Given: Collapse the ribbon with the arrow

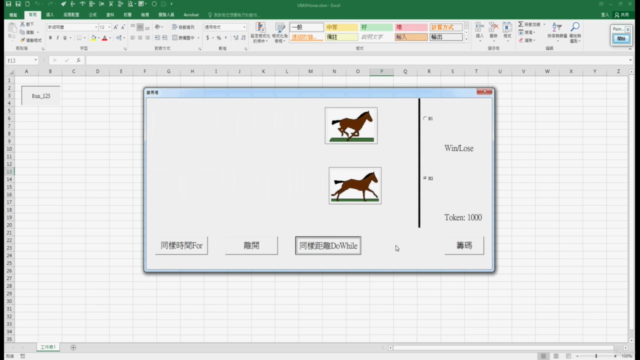Looking at the screenshot, I should point(630,49).
